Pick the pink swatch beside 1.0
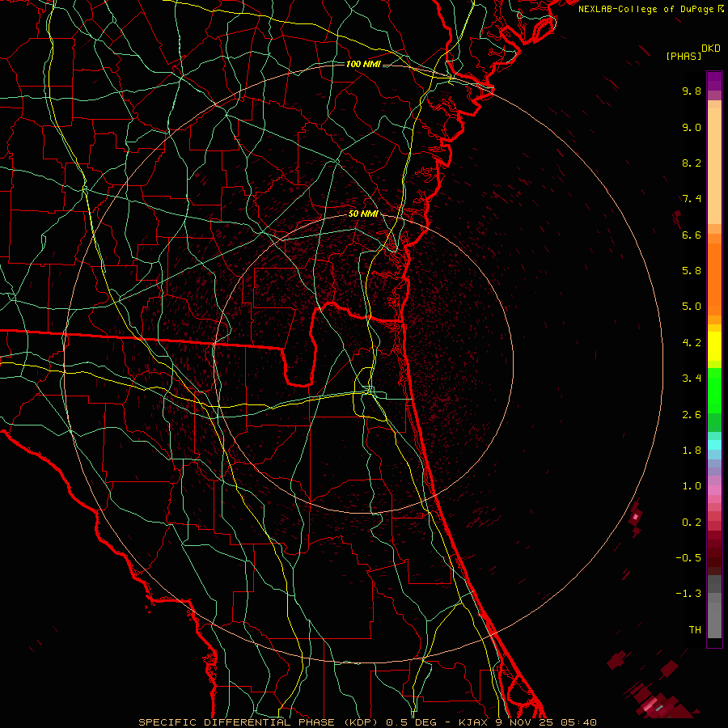This screenshot has height=728, width=728. (x=714, y=490)
